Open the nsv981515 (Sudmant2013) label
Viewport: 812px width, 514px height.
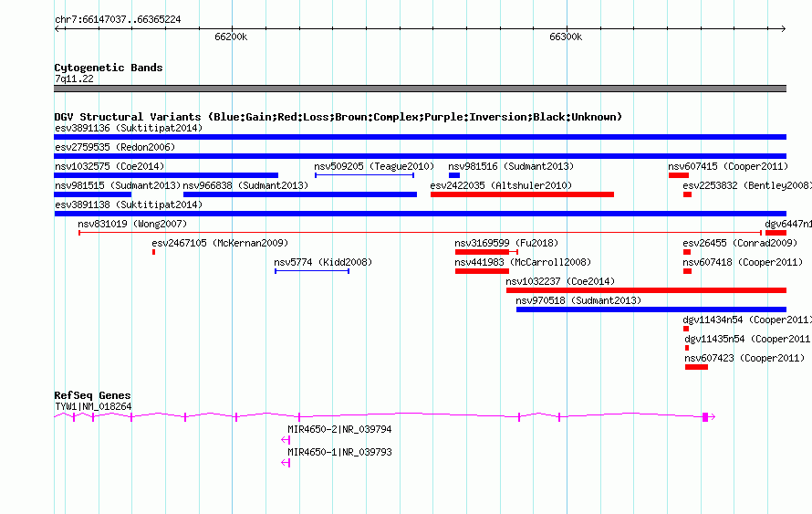pos(118,185)
